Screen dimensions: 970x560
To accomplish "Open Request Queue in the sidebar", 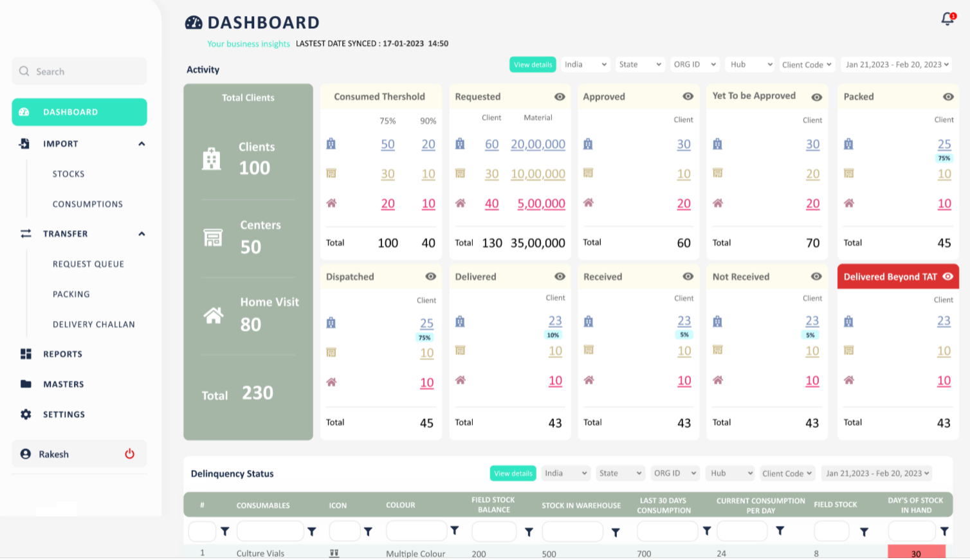I will pyautogui.click(x=88, y=264).
